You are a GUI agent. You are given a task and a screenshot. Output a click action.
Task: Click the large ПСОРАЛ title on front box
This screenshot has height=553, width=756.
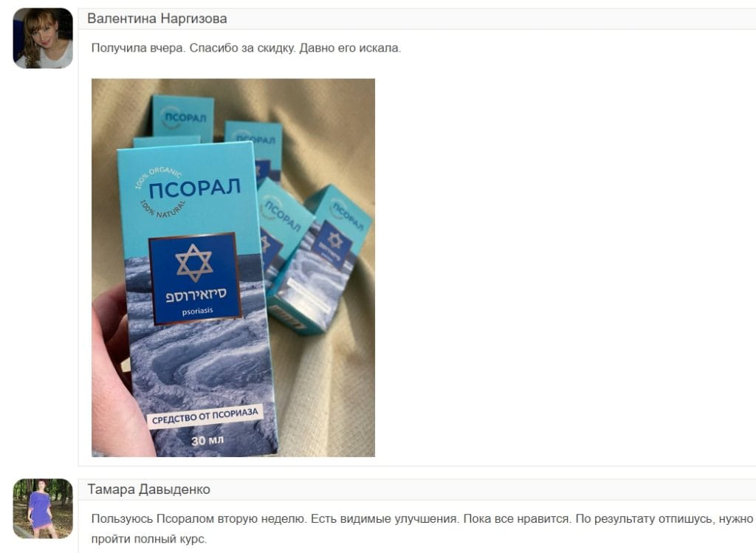click(x=194, y=188)
